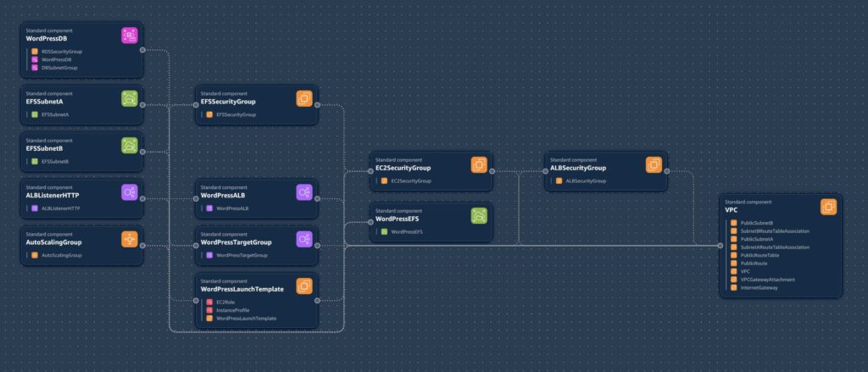This screenshot has width=868, height=372.
Task: Select the EFSSubnetB card title
Action: 44,149
